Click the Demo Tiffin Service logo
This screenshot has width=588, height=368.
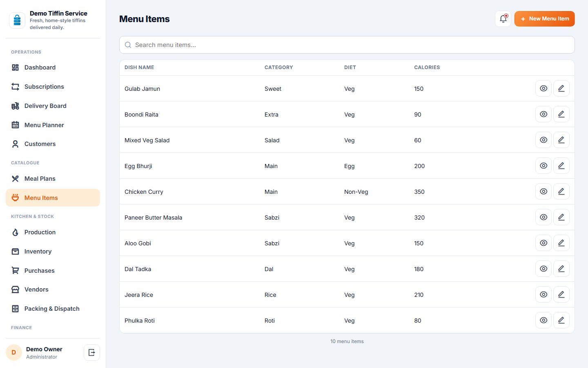[17, 20]
